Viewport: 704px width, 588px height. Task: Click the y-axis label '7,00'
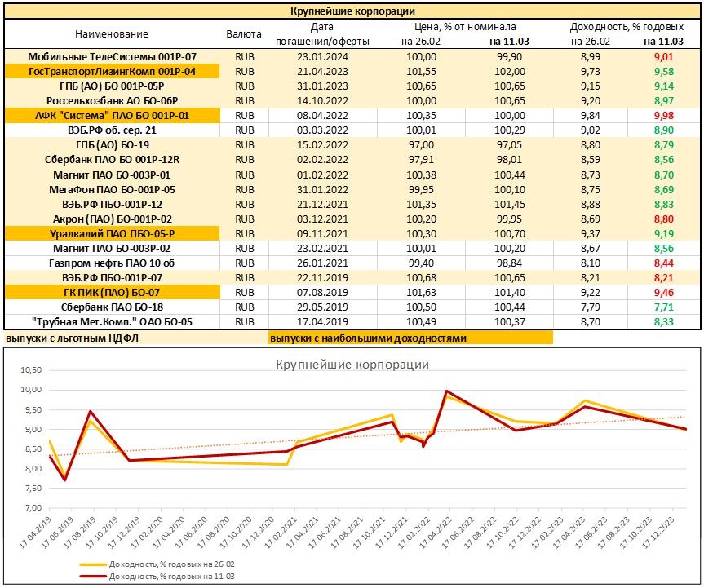[33, 507]
